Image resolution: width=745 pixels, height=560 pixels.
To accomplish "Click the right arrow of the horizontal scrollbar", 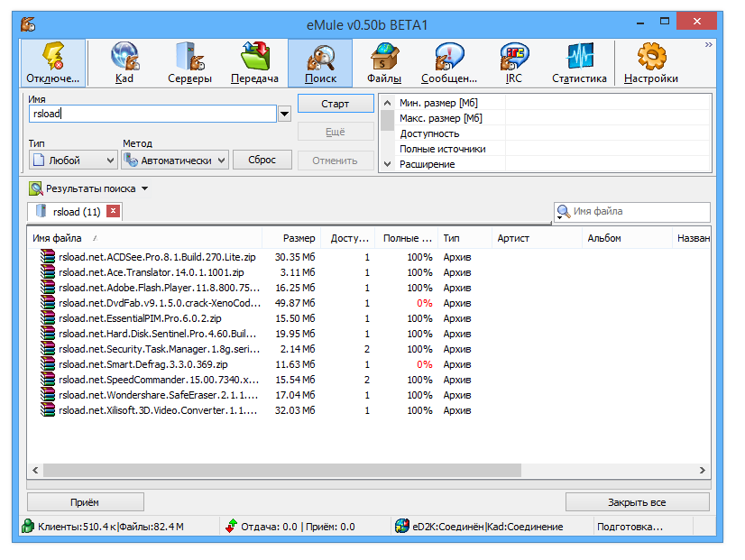I will [x=703, y=470].
